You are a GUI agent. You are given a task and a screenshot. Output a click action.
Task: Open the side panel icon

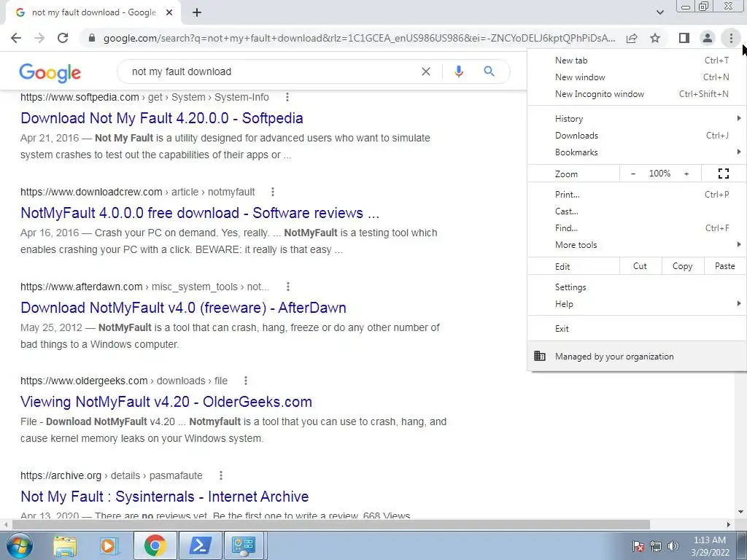(x=684, y=38)
